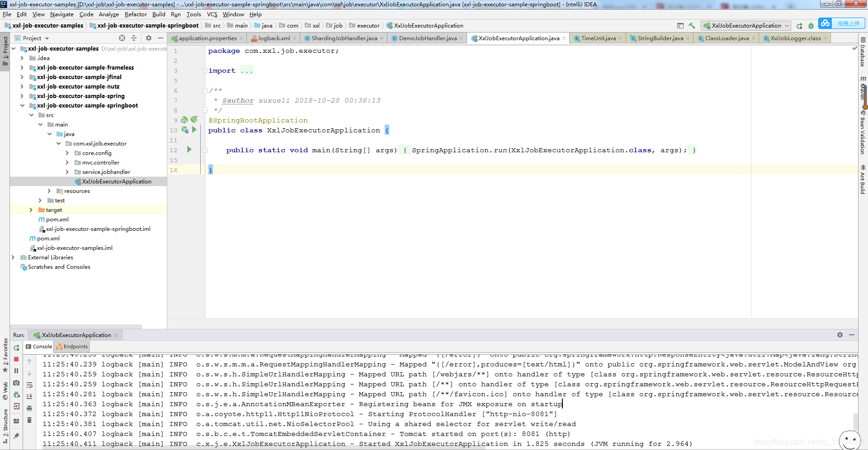Image resolution: width=868 pixels, height=450 pixels.
Task: Switch to DemoJobHandler.java tab
Action: [x=428, y=38]
